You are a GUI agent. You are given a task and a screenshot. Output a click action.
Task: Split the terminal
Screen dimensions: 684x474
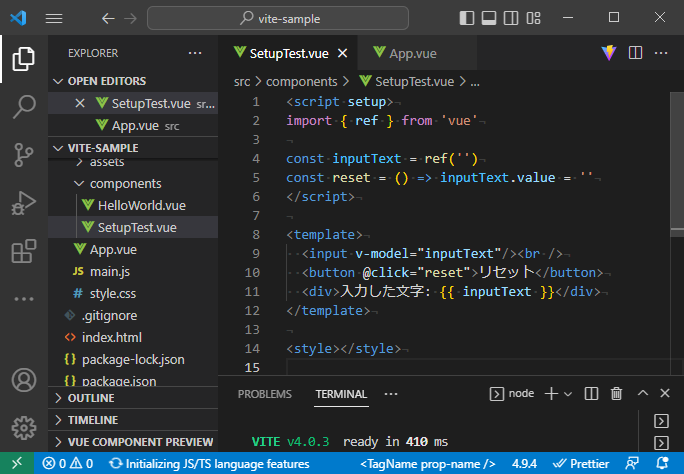click(x=591, y=393)
